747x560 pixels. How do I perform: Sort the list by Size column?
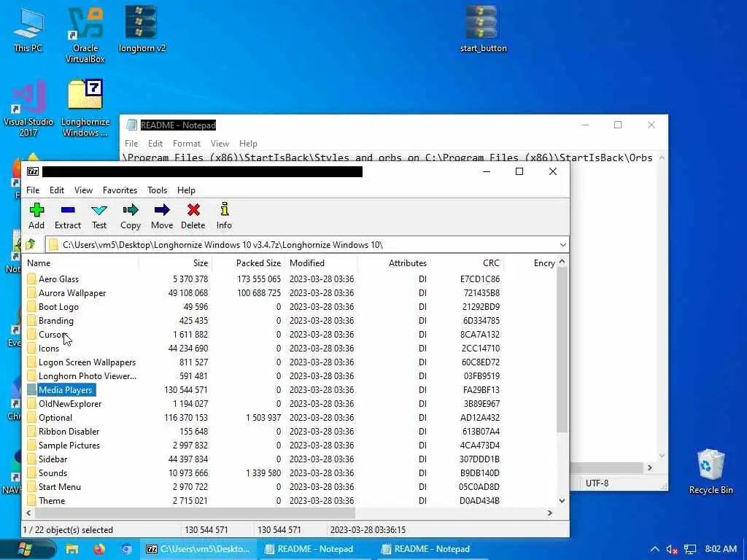(175, 262)
